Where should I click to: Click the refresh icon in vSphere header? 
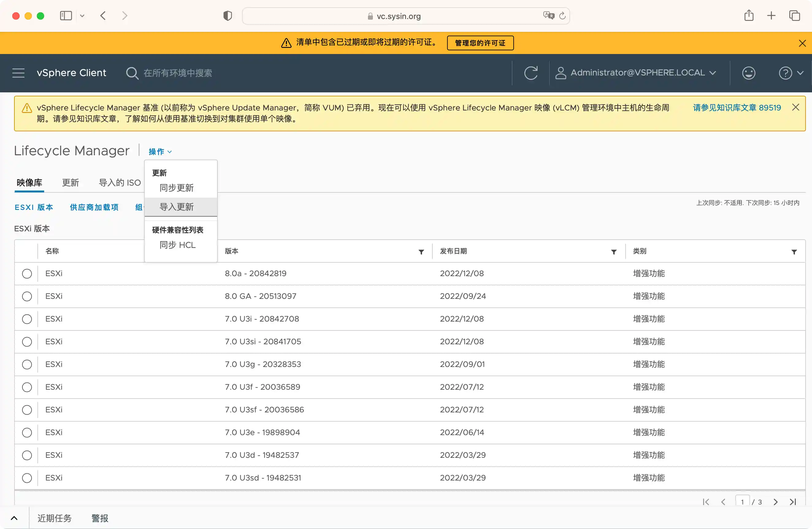point(530,73)
